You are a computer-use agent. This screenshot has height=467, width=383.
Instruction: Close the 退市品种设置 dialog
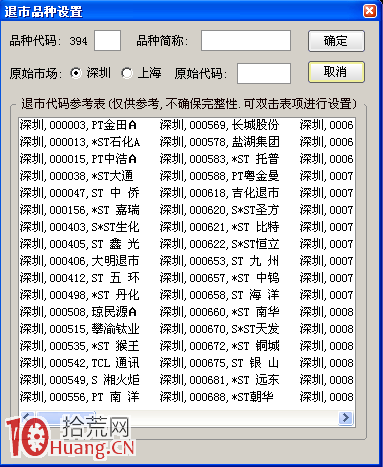tap(370, 11)
